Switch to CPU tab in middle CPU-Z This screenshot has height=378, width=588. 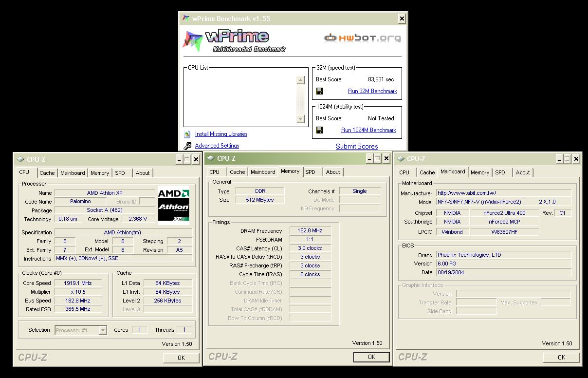[215, 172]
